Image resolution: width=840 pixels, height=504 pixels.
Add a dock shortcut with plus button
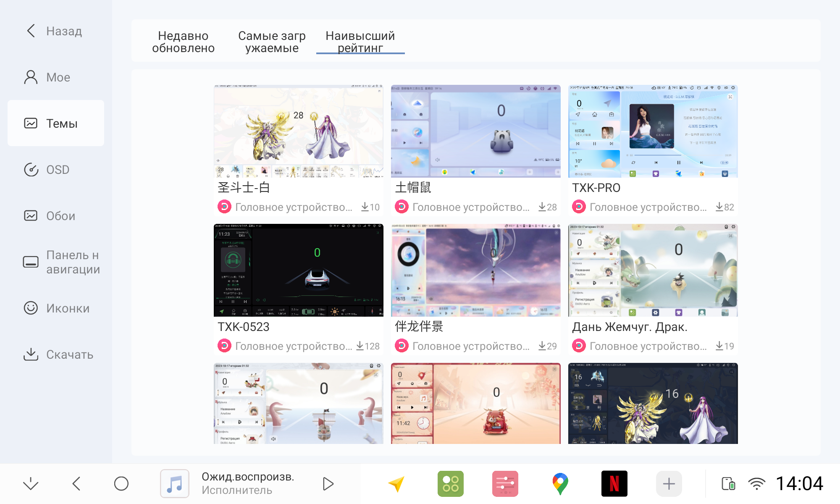[x=669, y=484]
